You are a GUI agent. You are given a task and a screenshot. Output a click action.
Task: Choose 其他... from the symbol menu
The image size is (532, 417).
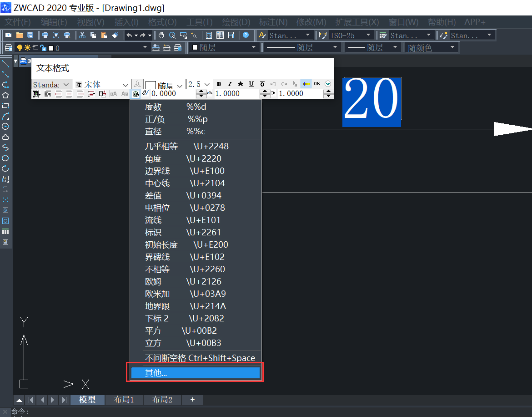click(196, 372)
